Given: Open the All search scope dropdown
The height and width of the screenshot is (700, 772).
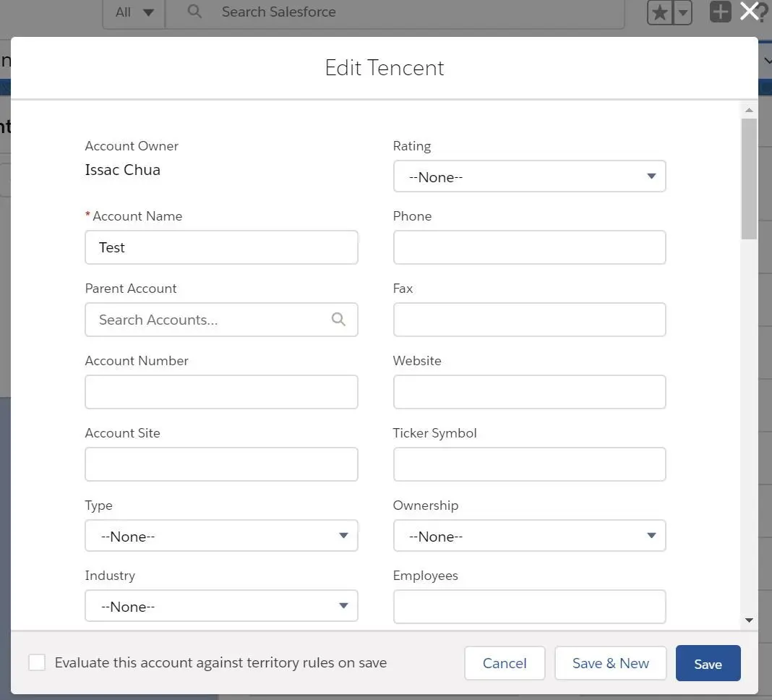Looking at the screenshot, I should click(134, 12).
